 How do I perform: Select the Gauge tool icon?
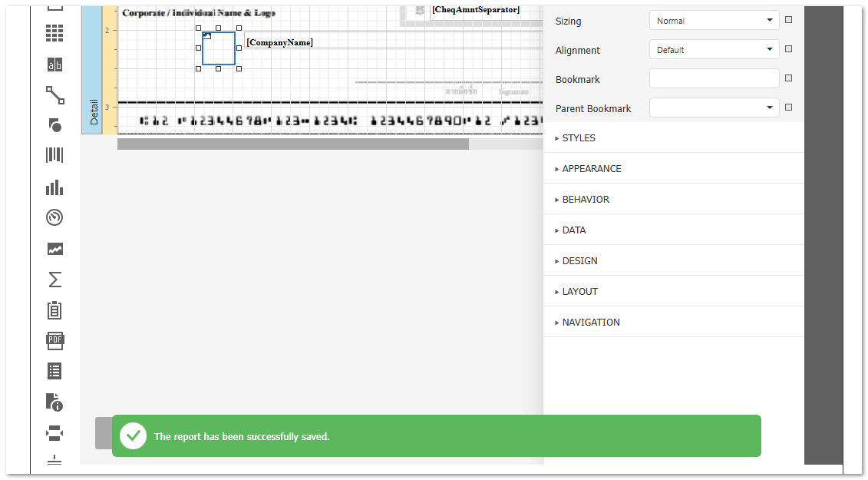click(x=54, y=217)
